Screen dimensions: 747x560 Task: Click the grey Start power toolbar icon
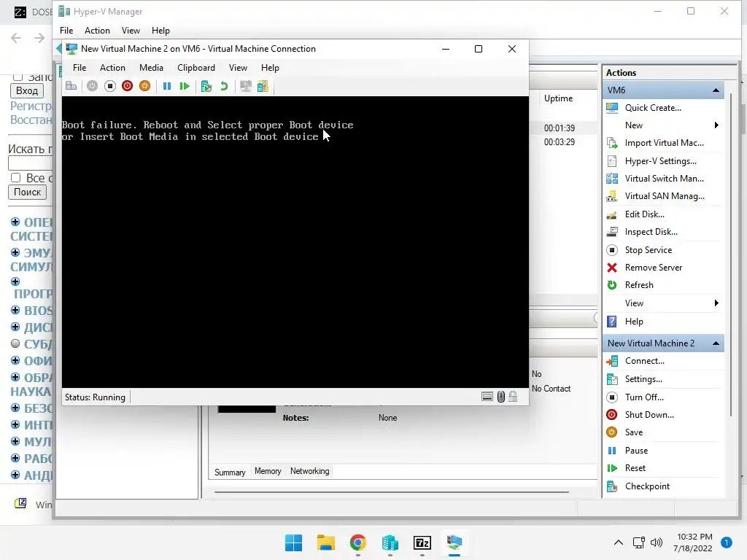(92, 86)
